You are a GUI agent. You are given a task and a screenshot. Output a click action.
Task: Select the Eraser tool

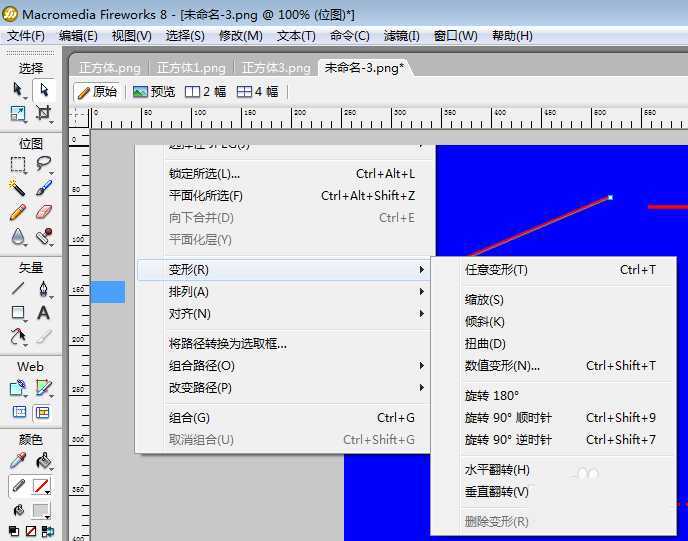coord(43,212)
